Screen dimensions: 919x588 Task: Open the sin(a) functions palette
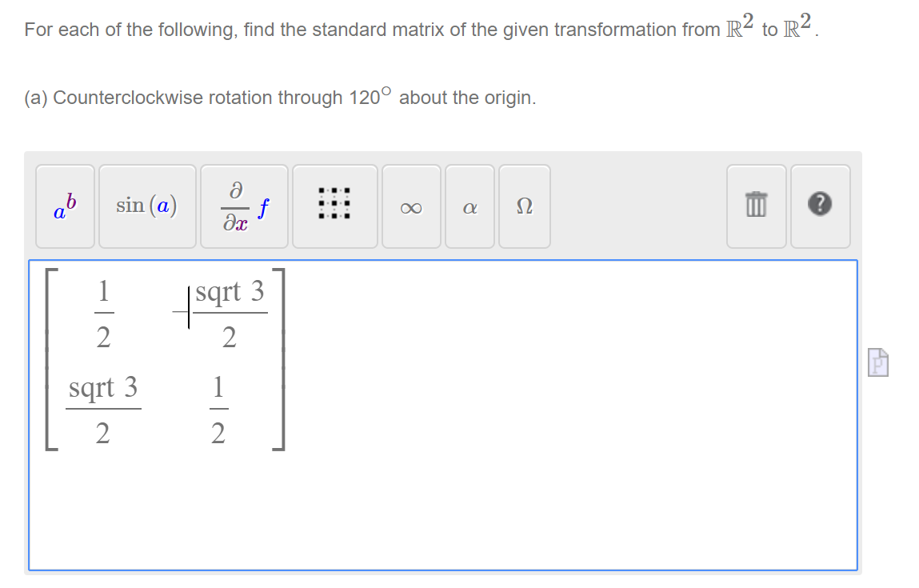point(147,206)
